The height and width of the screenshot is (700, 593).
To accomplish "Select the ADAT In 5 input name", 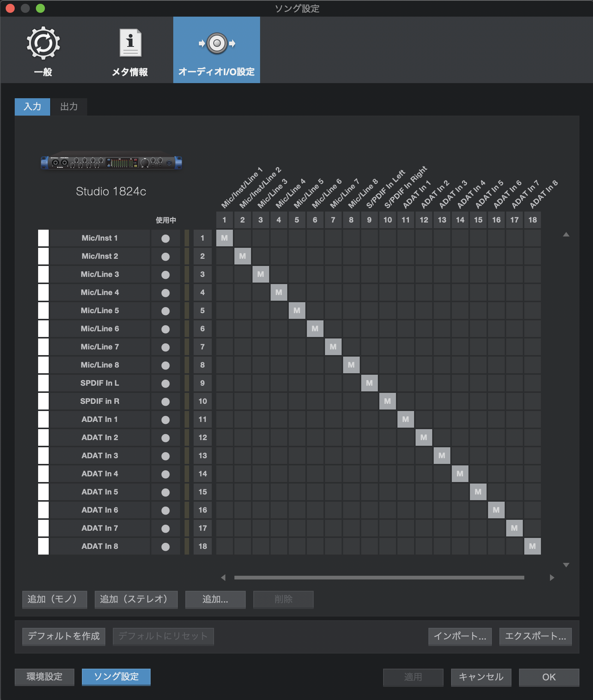I will coord(100,492).
